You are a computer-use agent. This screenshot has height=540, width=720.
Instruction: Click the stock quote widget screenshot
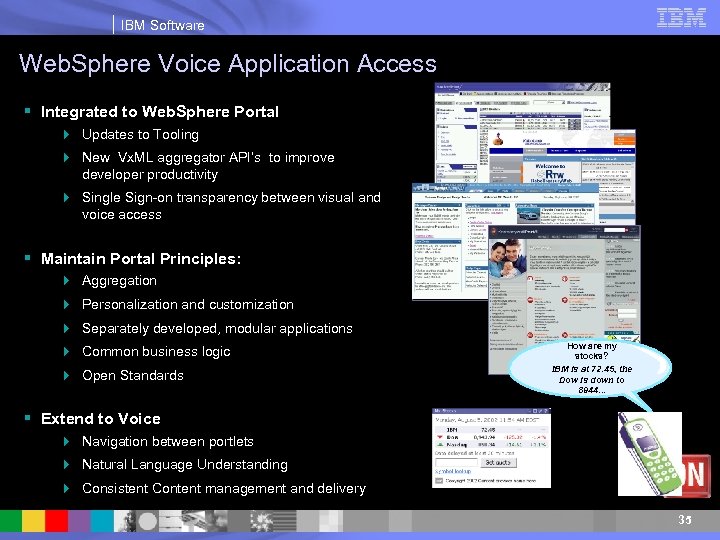[x=491, y=448]
